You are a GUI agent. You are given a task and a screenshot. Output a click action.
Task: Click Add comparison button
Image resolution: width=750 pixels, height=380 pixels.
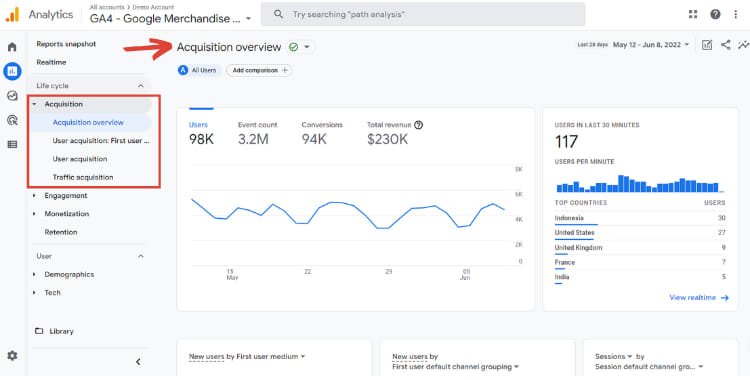pyautogui.click(x=259, y=70)
